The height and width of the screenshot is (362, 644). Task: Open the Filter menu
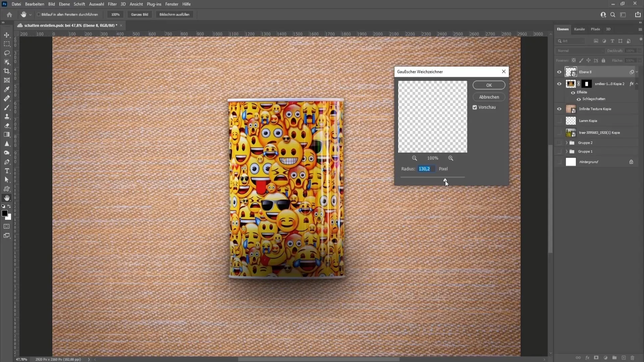[112, 4]
